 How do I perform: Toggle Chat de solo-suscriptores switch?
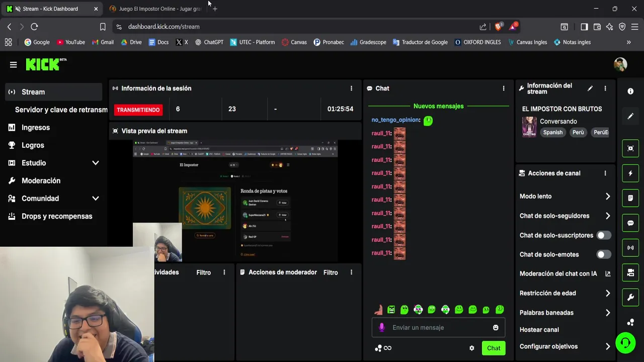[604, 235]
